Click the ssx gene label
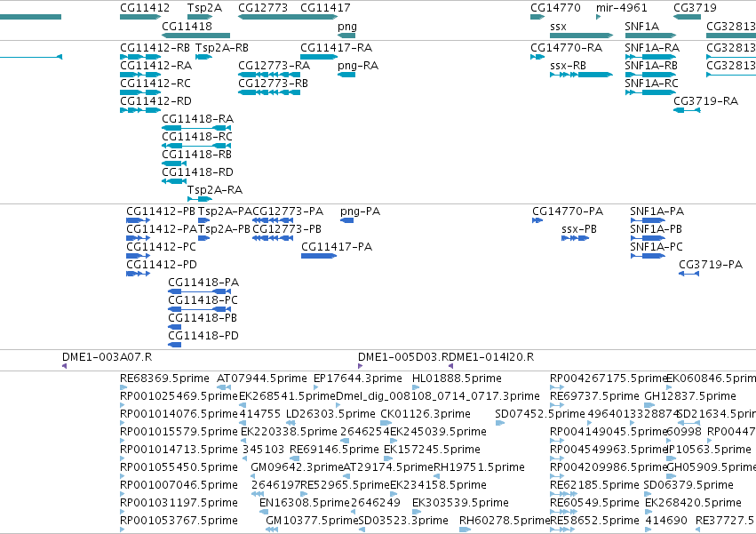The width and height of the screenshot is (756, 534). tap(558, 27)
